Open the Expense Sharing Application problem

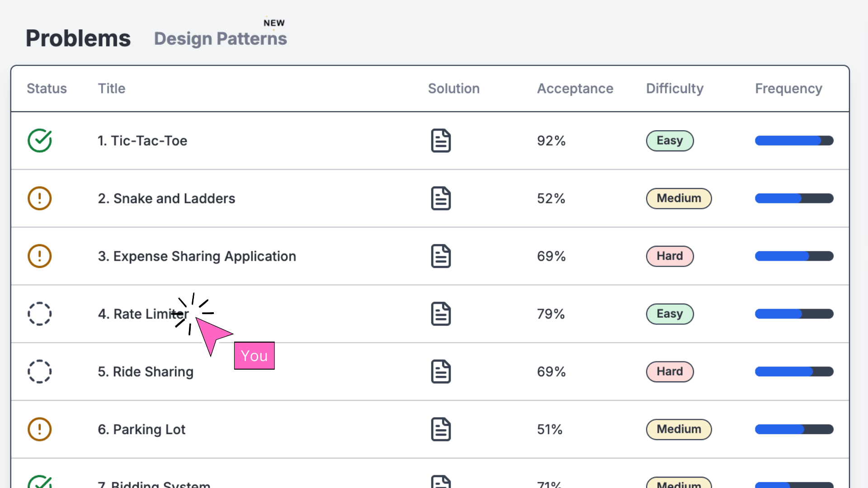pos(197,256)
